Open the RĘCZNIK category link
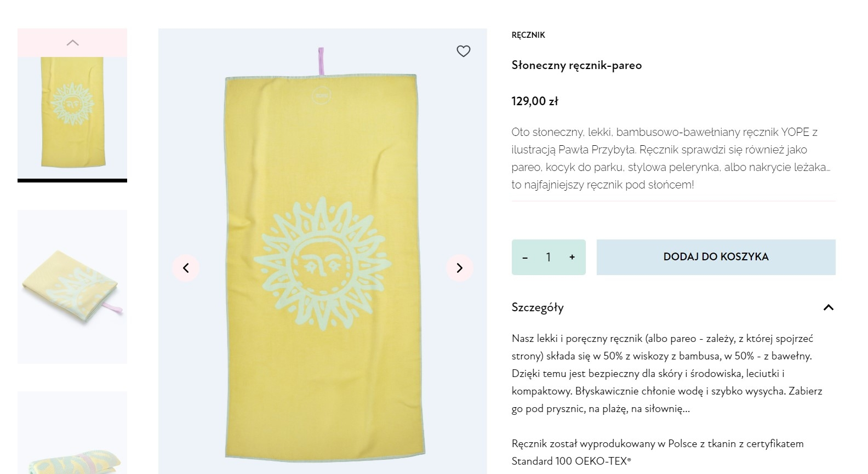 point(528,35)
